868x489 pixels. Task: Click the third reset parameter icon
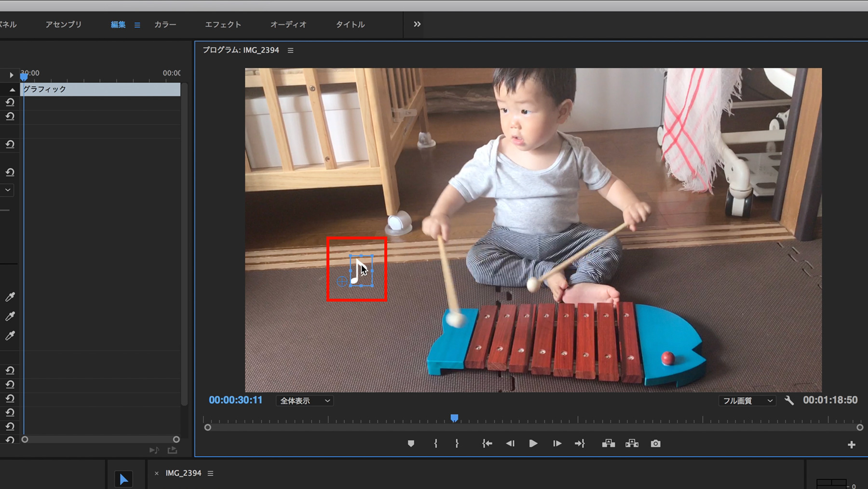pyautogui.click(x=10, y=144)
